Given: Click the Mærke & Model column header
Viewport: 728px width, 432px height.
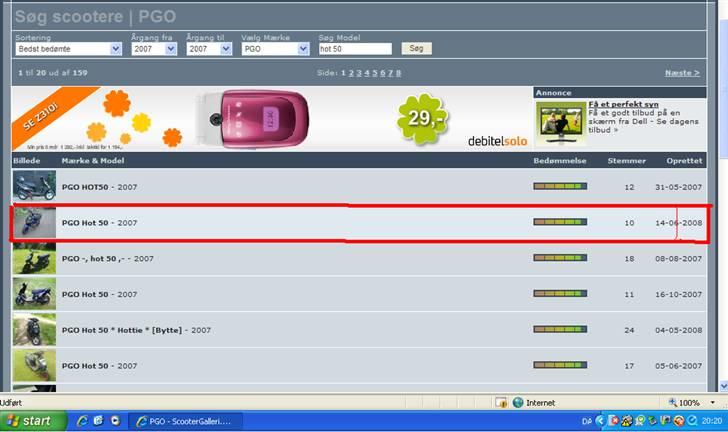Looking at the screenshot, I should click(93, 161).
